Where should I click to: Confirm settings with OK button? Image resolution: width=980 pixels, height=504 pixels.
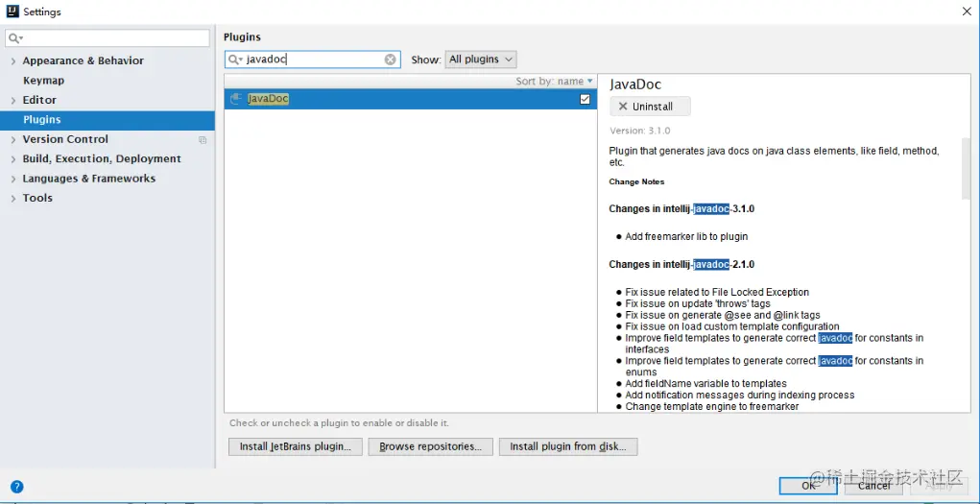[808, 485]
